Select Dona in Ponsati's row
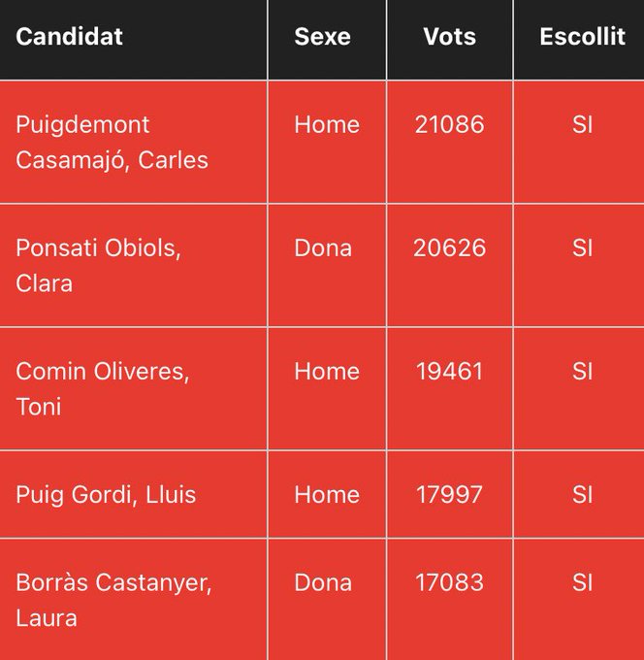644x660 pixels. coord(323,247)
